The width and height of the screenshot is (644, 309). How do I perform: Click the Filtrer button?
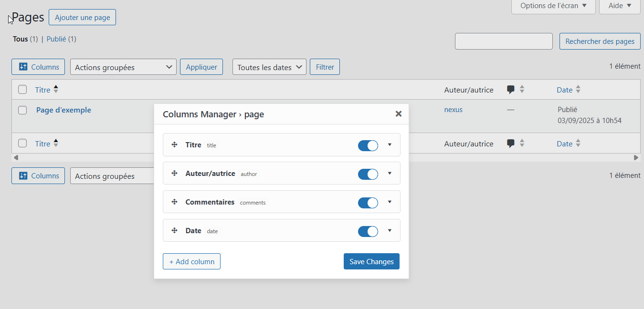pos(325,67)
